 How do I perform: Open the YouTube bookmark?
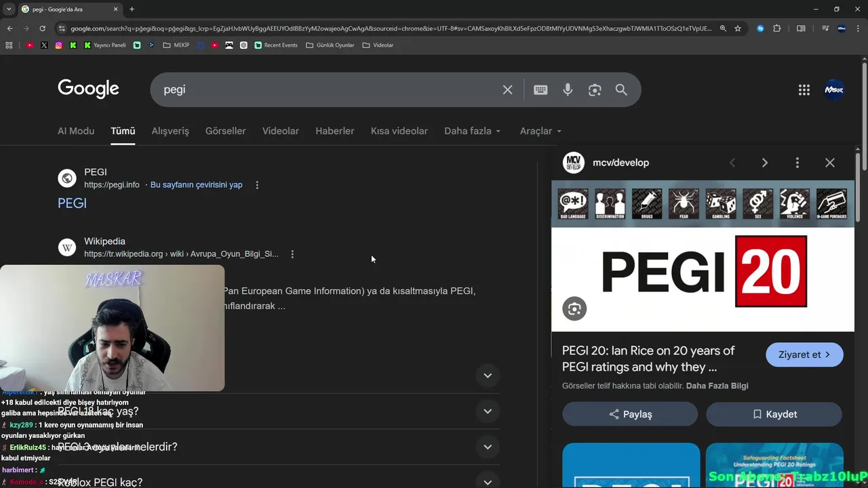(30, 45)
